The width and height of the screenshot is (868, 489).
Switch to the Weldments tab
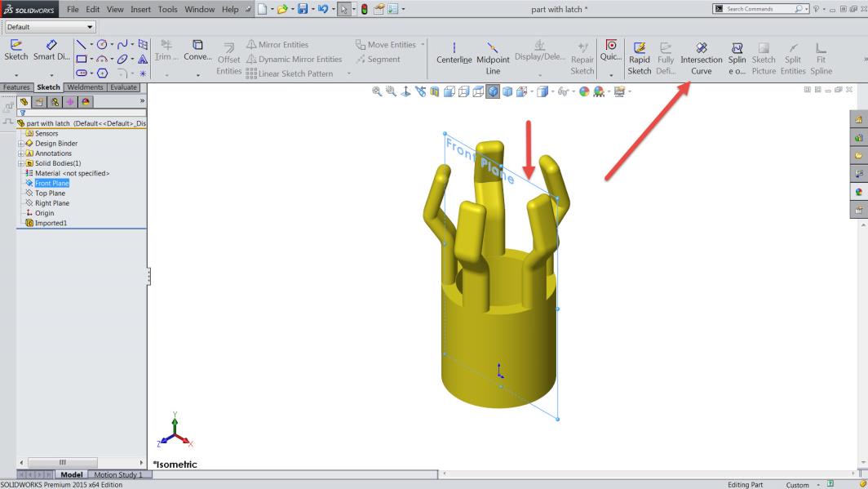[85, 87]
